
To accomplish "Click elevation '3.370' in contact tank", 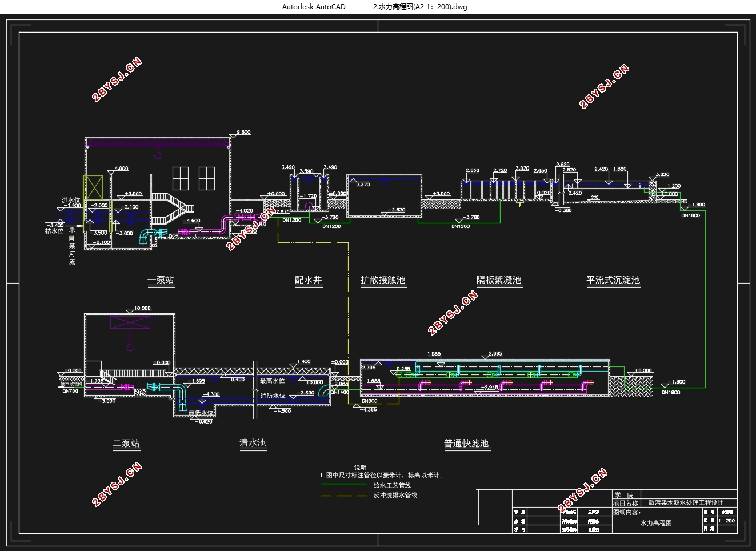I will 363,185.
